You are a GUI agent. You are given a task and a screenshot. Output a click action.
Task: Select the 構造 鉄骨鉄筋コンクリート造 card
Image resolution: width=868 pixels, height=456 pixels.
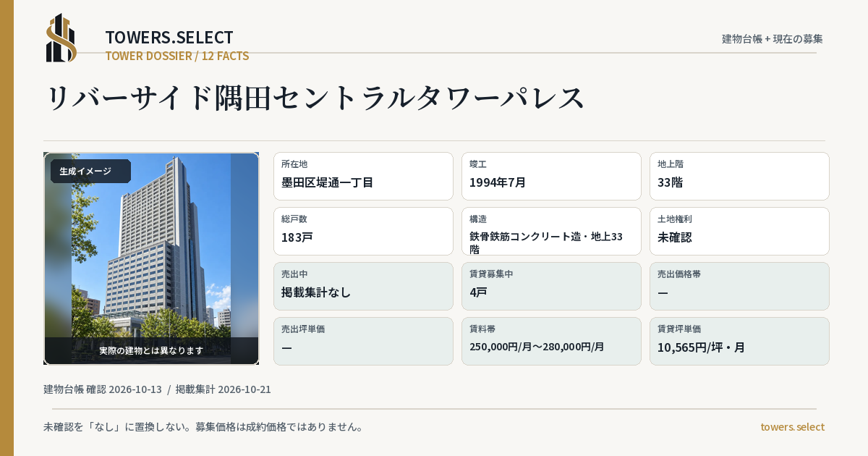click(551, 231)
